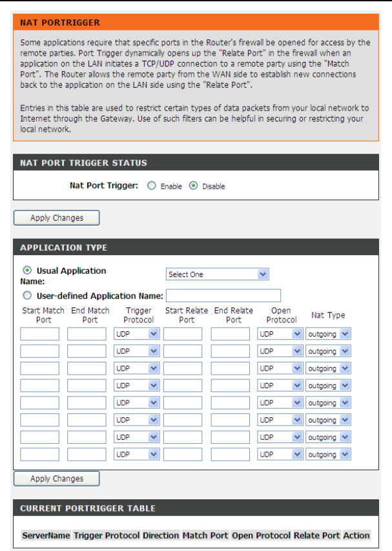392x551 pixels.
Task: Click the first row Start Match Port field
Action: 39,334
